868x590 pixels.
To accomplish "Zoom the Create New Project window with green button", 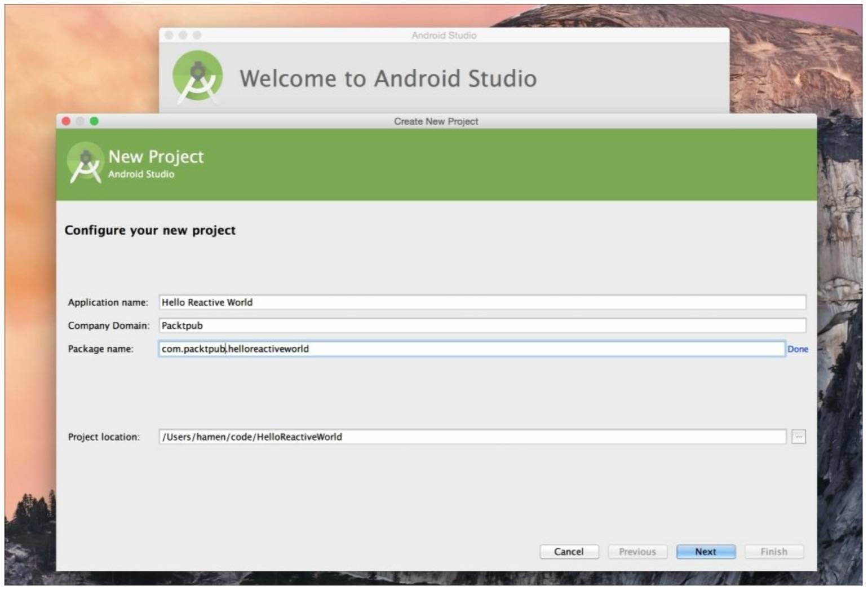I will click(94, 121).
